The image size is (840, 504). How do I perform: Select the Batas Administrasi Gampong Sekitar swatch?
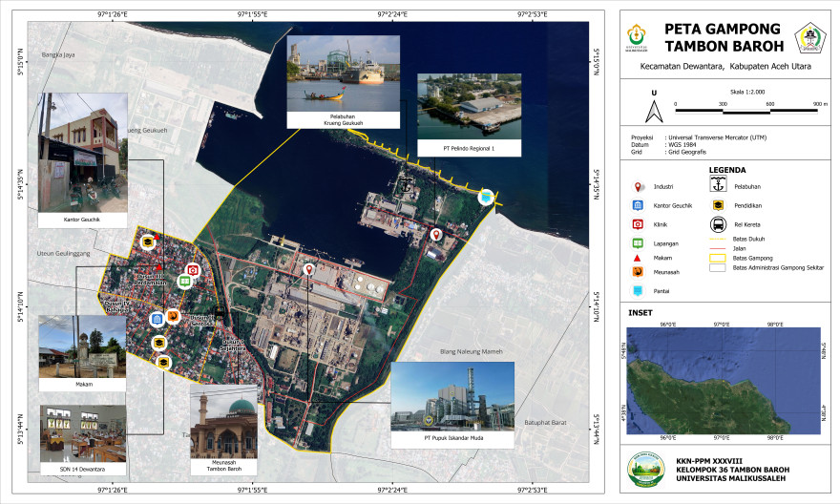click(x=718, y=268)
